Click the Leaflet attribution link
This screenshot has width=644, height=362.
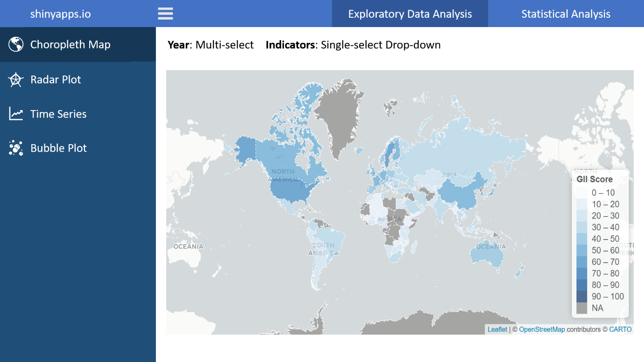point(497,329)
